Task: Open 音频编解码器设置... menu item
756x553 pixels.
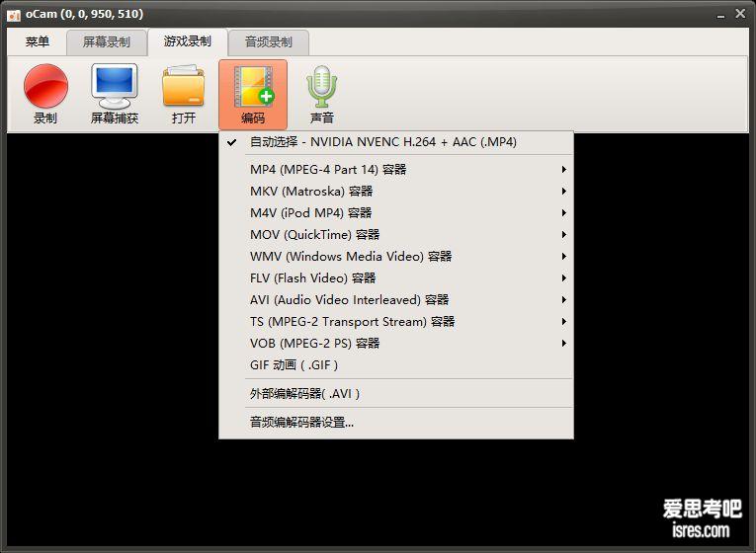Action: pyautogui.click(x=396, y=423)
